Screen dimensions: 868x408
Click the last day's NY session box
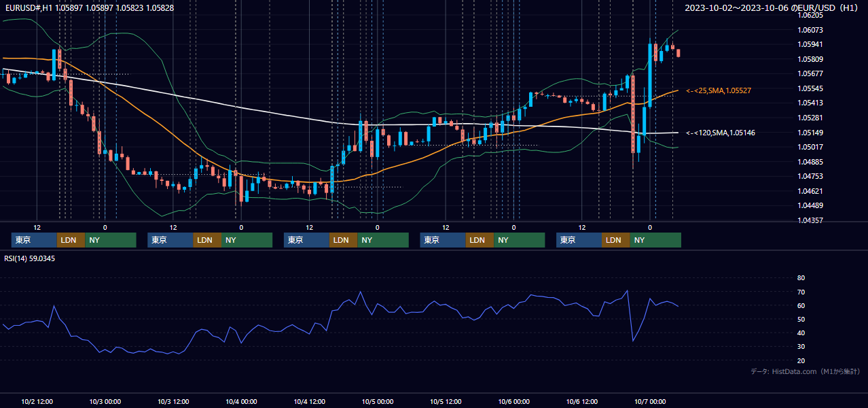pos(655,240)
